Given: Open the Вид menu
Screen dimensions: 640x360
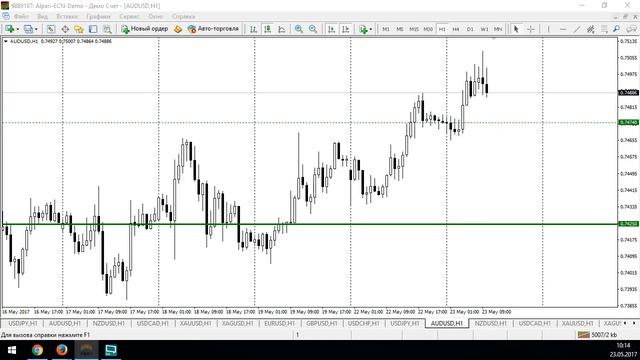Looking at the screenshot, I should coord(42,17).
